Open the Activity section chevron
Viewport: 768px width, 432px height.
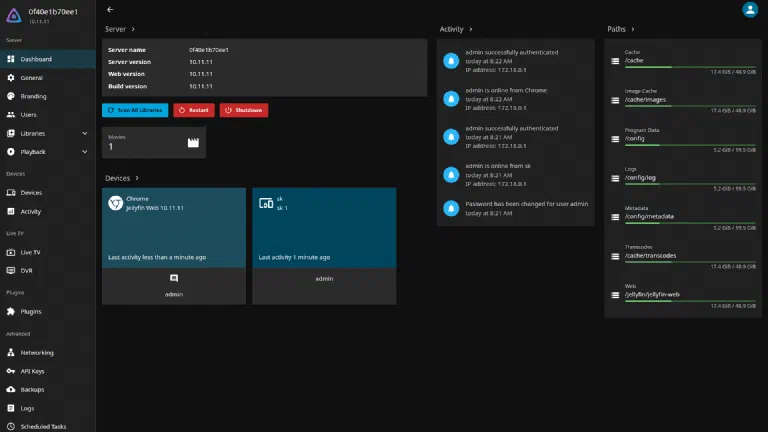471,29
